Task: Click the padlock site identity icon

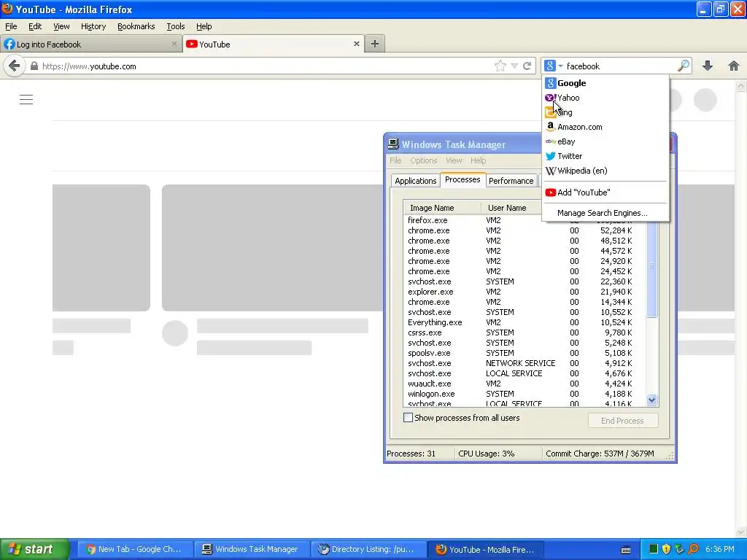Action: pos(34,66)
